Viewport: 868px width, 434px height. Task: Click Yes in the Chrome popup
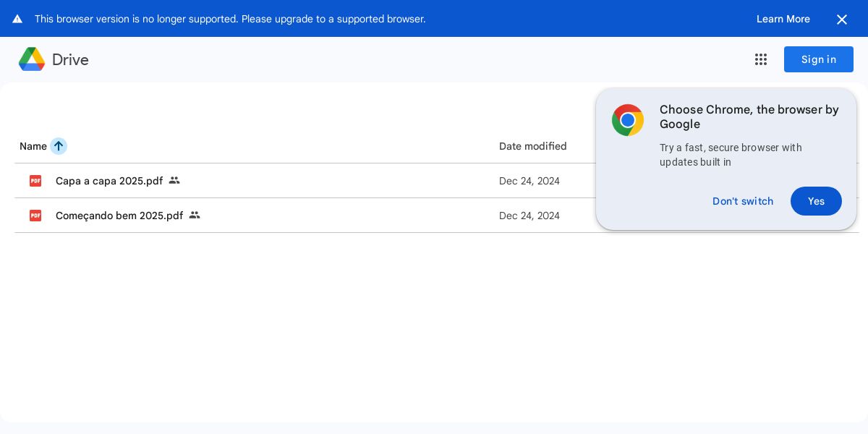click(816, 201)
